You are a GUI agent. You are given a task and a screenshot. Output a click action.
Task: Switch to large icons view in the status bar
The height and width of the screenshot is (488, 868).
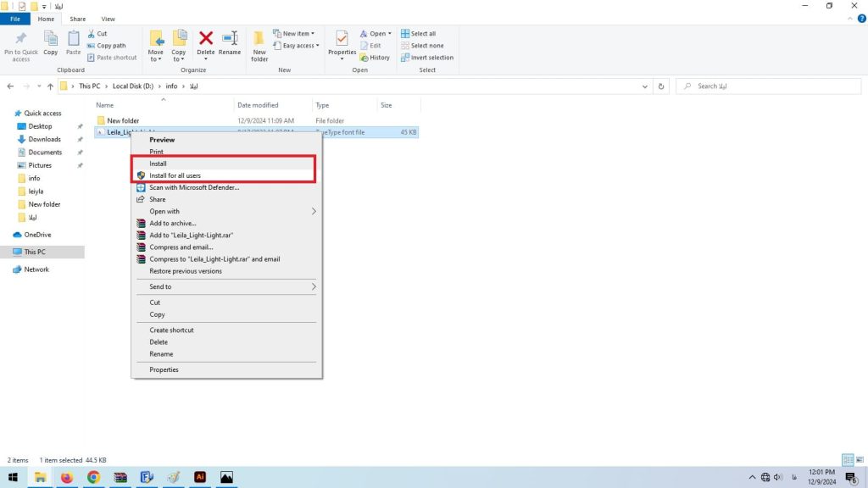click(x=860, y=459)
